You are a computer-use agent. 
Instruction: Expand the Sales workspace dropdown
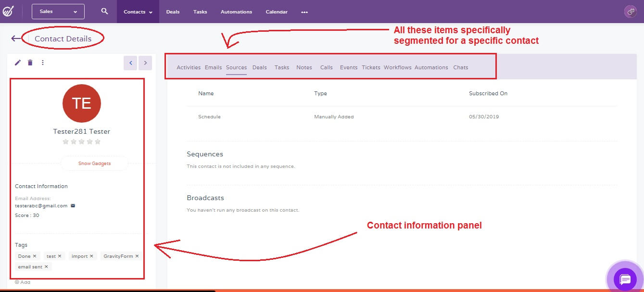58,11
